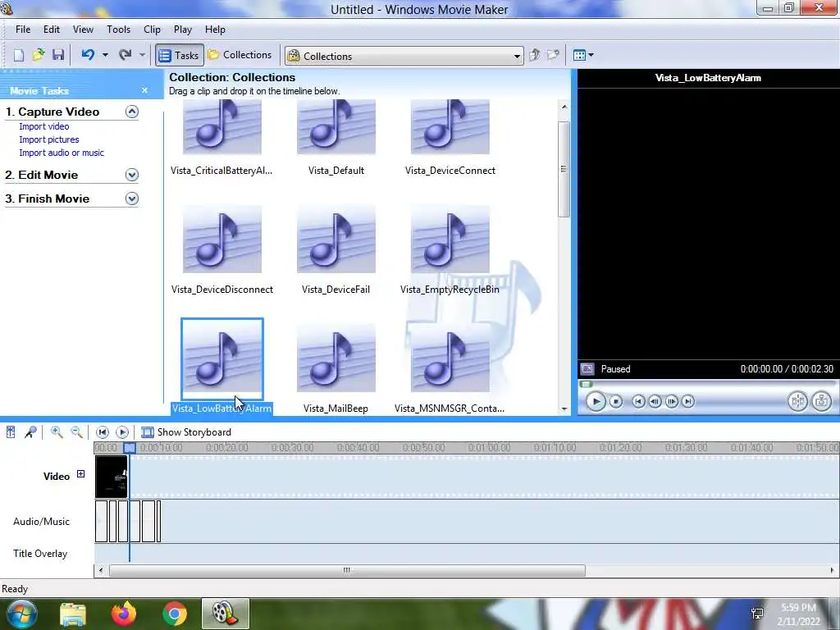Click the Undo arrow icon

tap(88, 55)
